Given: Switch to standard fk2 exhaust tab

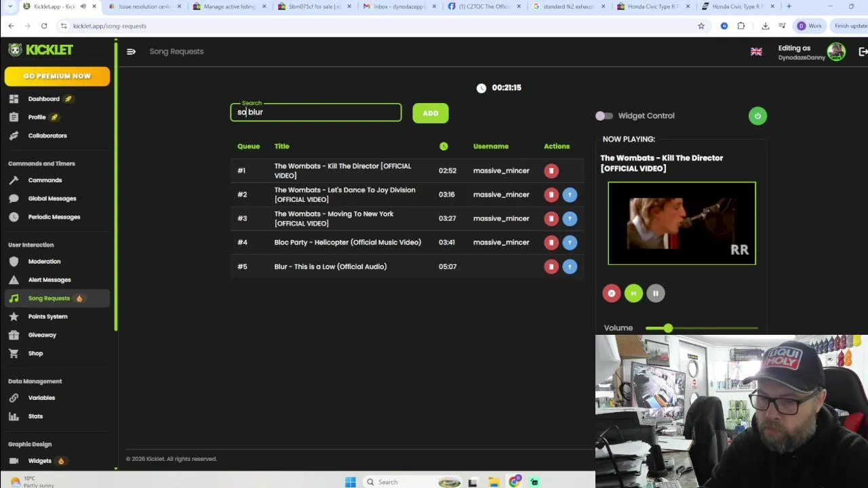Looking at the screenshot, I should click(568, 7).
